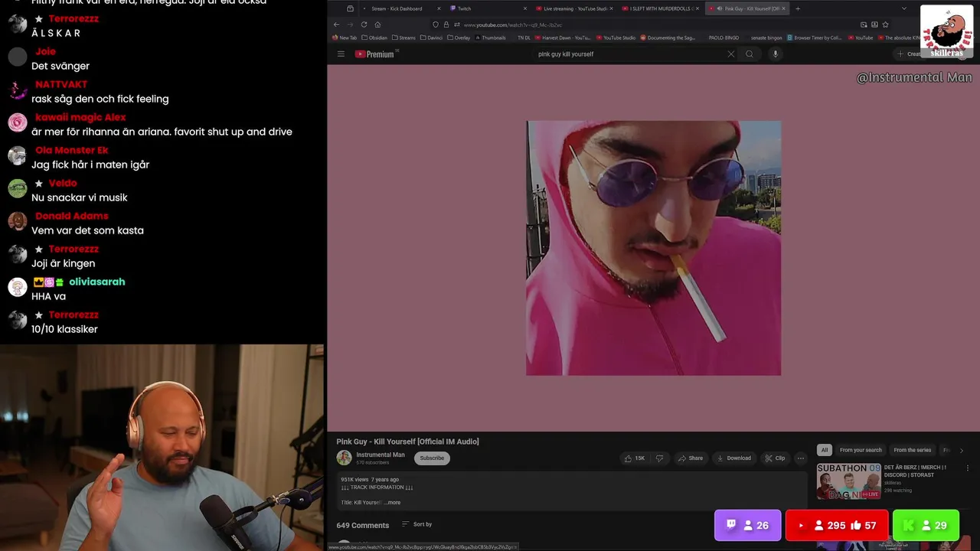Open the Streams bookmark folder

click(x=403, y=37)
